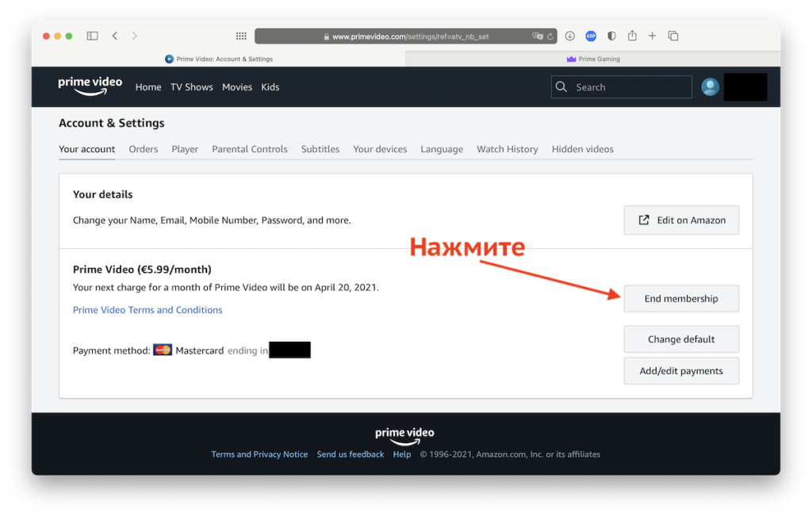Viewport: 812px width, 517px height.
Task: Click into the Search field
Action: tap(630, 87)
